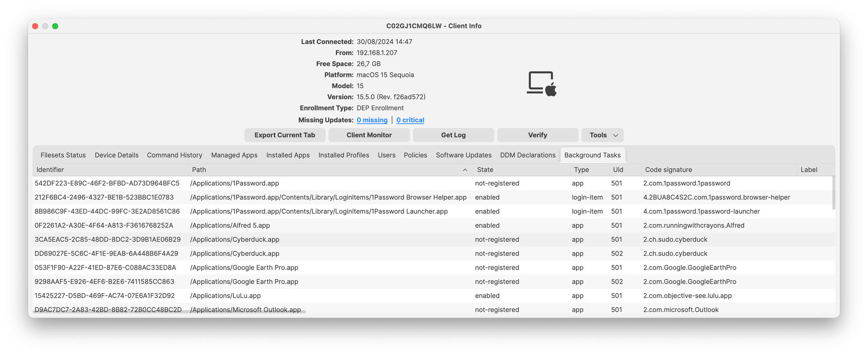The width and height of the screenshot is (868, 355).
Task: Click the horizontal scrollbar under the table
Action: coord(170,312)
